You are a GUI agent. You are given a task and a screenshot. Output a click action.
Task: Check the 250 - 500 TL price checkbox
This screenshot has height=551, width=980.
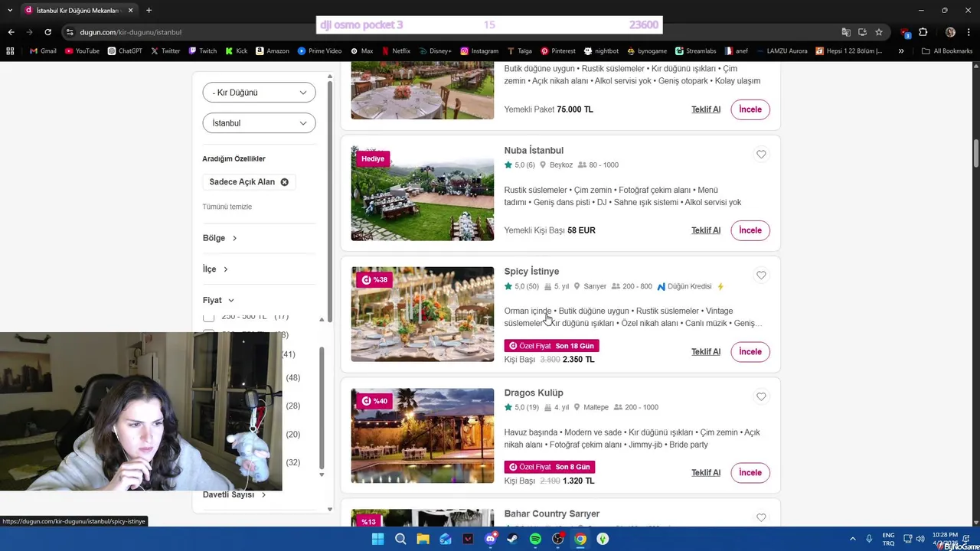coord(208,318)
